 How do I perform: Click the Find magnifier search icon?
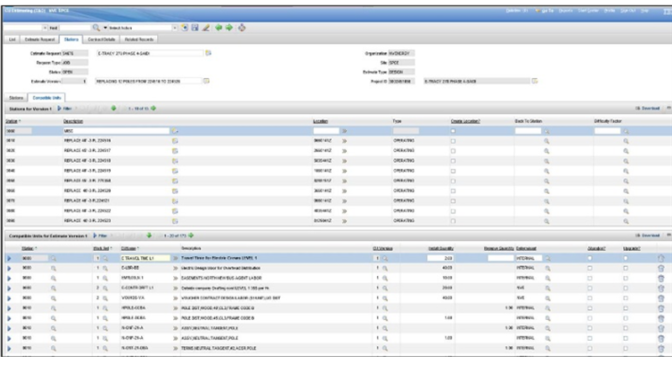pyautogui.click(x=96, y=27)
